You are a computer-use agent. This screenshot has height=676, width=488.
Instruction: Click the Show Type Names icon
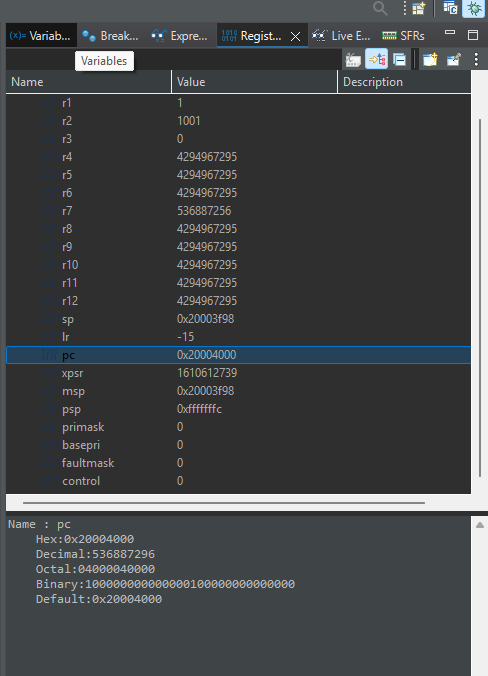pyautogui.click(x=353, y=59)
